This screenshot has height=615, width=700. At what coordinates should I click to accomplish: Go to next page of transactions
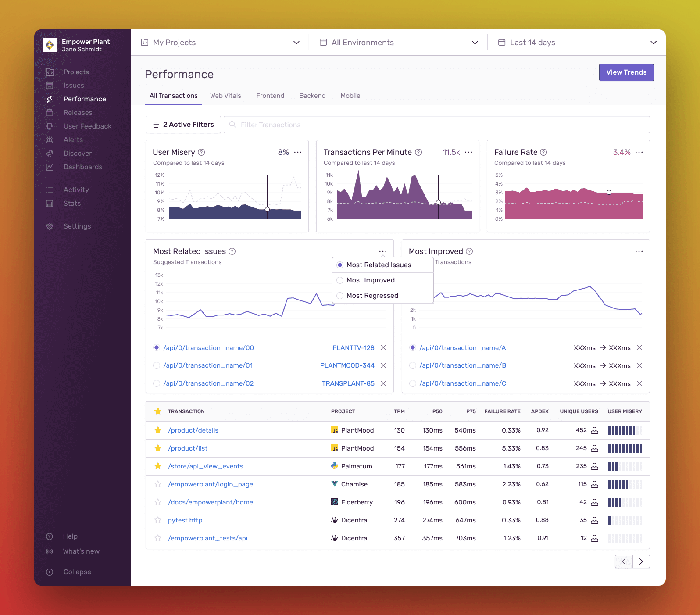click(641, 561)
